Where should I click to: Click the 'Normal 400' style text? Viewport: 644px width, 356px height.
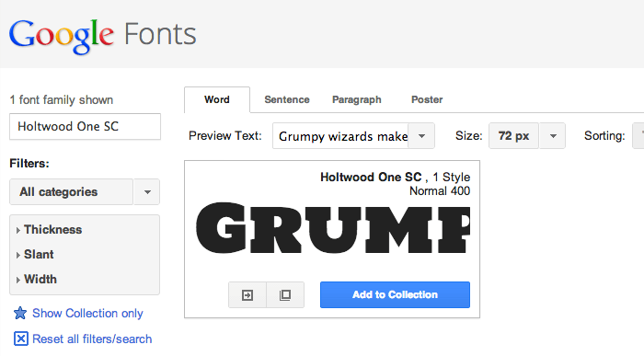click(440, 191)
